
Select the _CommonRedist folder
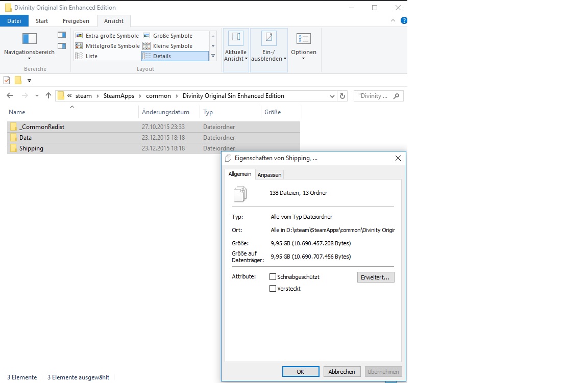(153, 126)
